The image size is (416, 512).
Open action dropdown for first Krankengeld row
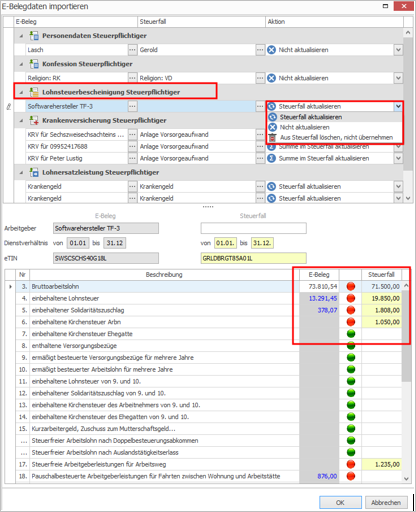click(398, 186)
